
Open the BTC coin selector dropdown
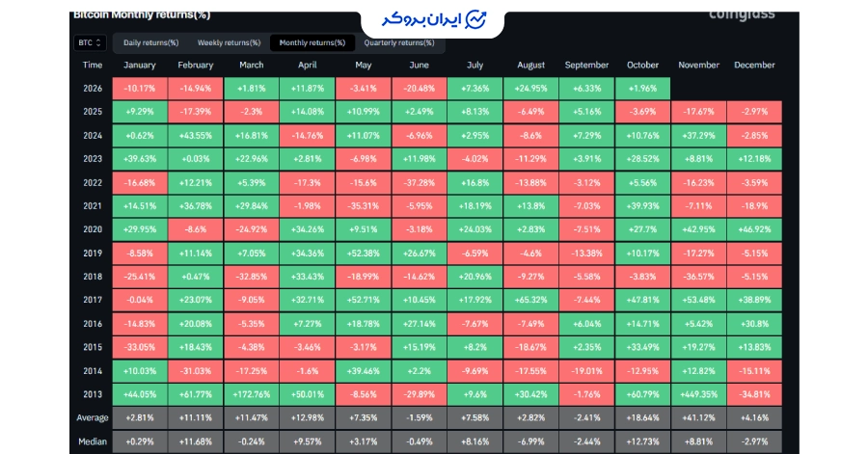coord(90,42)
